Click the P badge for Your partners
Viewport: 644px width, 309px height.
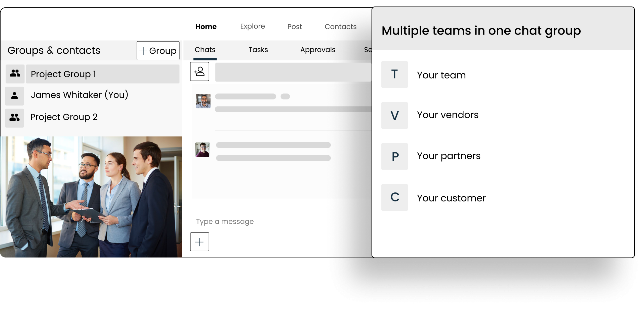pyautogui.click(x=394, y=156)
